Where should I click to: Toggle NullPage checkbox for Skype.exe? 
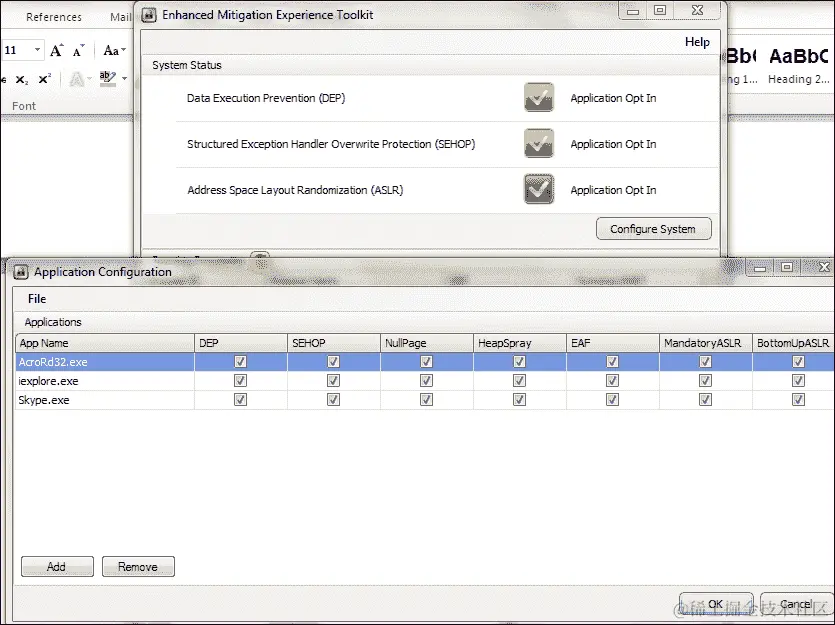click(426, 400)
